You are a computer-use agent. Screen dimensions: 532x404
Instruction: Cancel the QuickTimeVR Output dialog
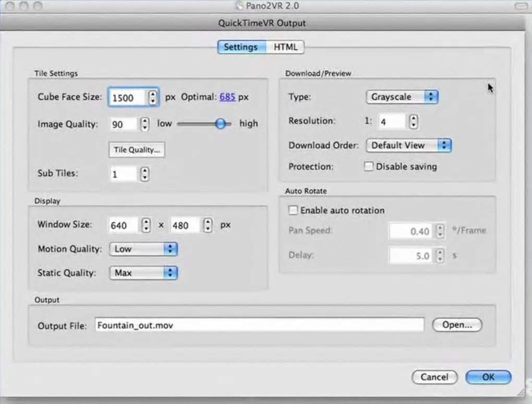(434, 377)
